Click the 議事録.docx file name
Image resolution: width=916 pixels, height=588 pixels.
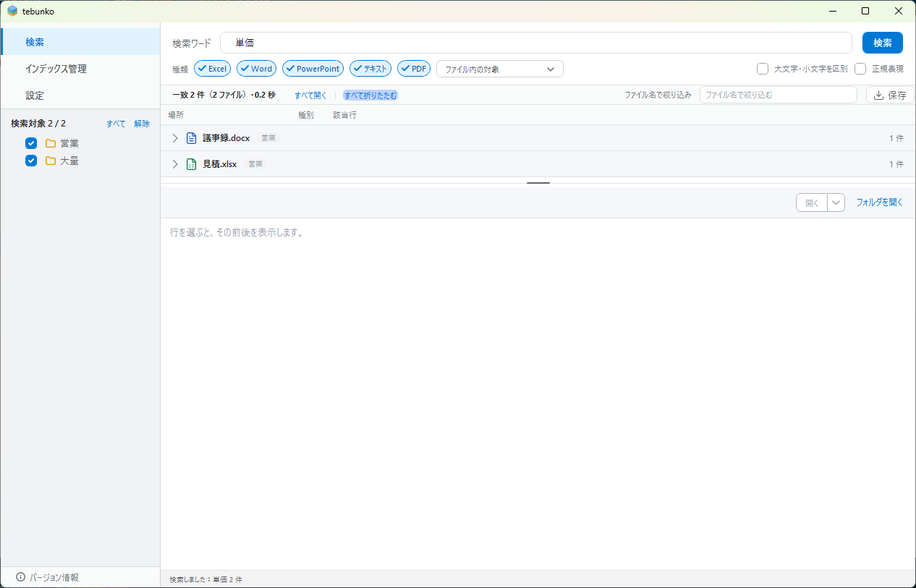click(x=226, y=138)
